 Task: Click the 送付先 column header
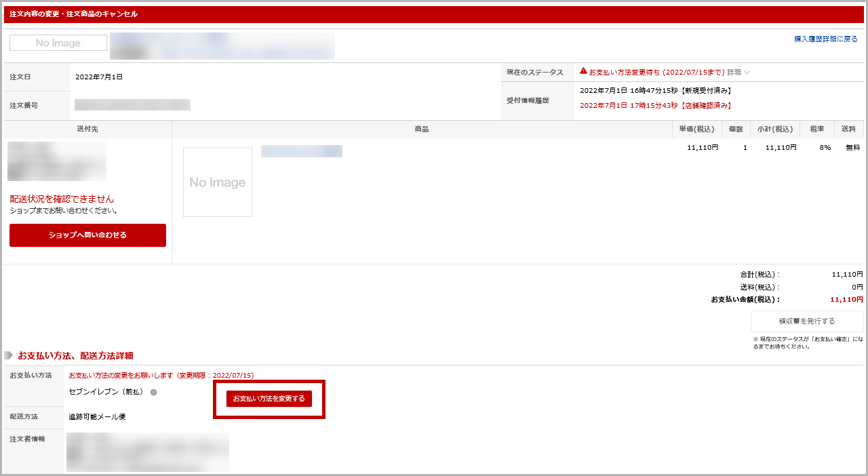click(87, 129)
